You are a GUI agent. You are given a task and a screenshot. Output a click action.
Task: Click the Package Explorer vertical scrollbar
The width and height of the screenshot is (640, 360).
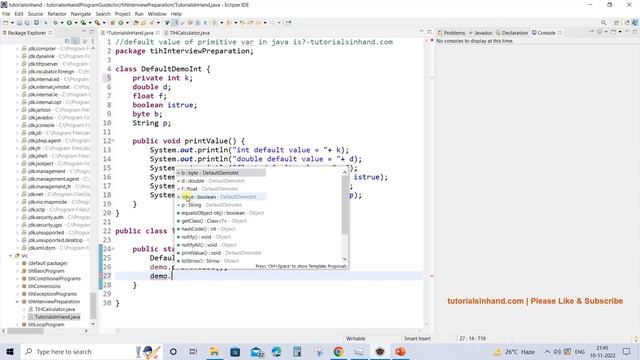(93, 306)
